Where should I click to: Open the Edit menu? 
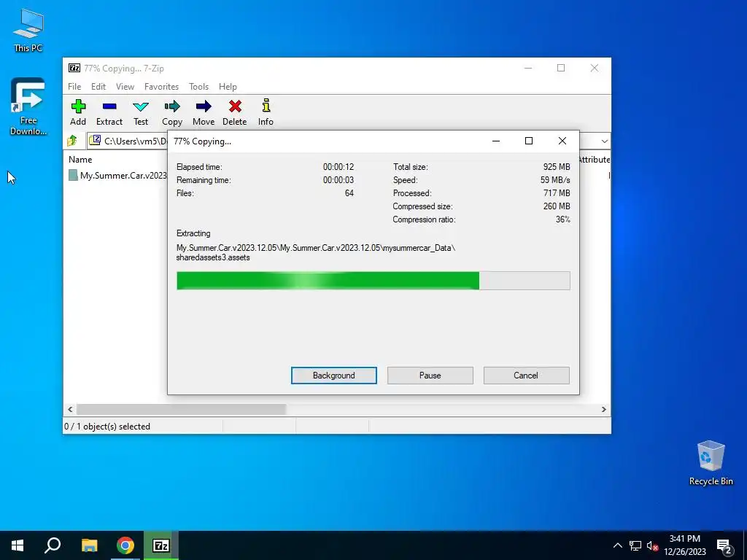pyautogui.click(x=98, y=87)
